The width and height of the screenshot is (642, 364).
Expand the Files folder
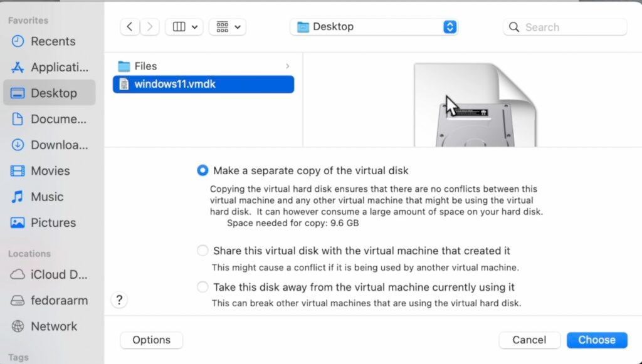(x=204, y=66)
